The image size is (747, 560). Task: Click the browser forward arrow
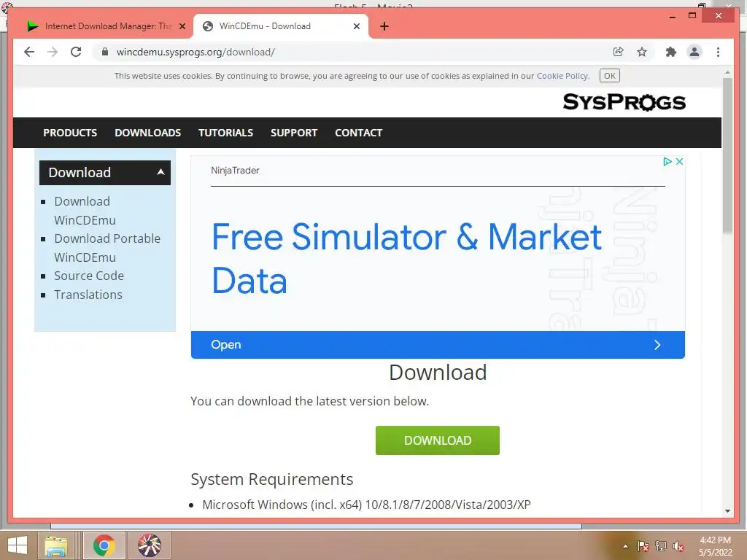click(53, 52)
